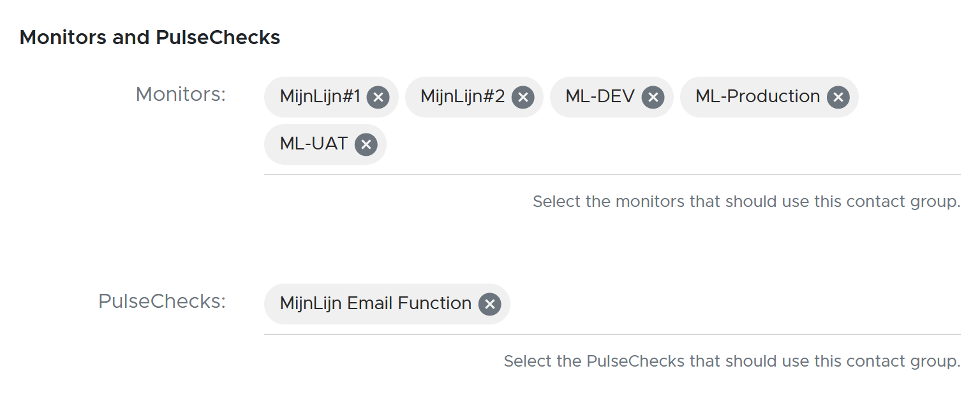Select the ML-DEV chip label

(x=600, y=96)
